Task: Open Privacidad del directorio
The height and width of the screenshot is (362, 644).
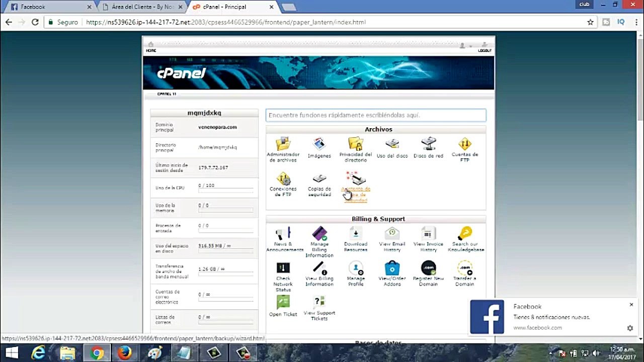Action: (356, 144)
